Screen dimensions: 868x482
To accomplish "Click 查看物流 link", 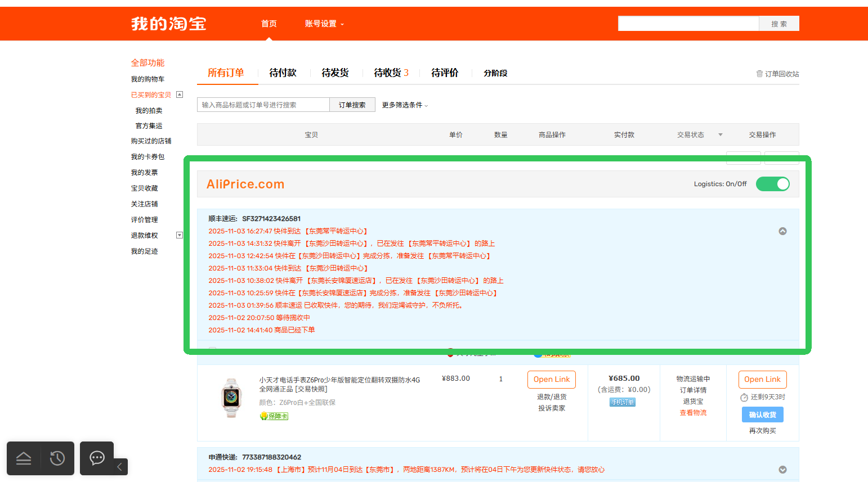I will (693, 413).
